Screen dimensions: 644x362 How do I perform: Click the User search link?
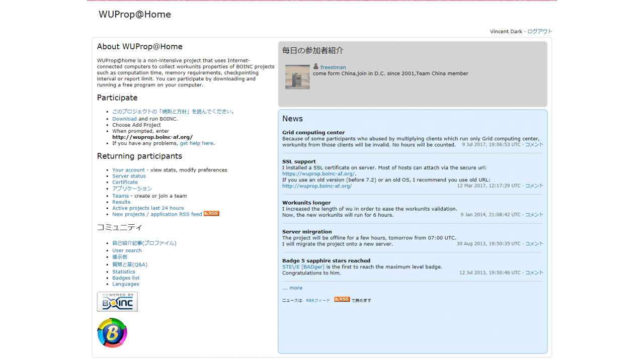click(x=127, y=250)
